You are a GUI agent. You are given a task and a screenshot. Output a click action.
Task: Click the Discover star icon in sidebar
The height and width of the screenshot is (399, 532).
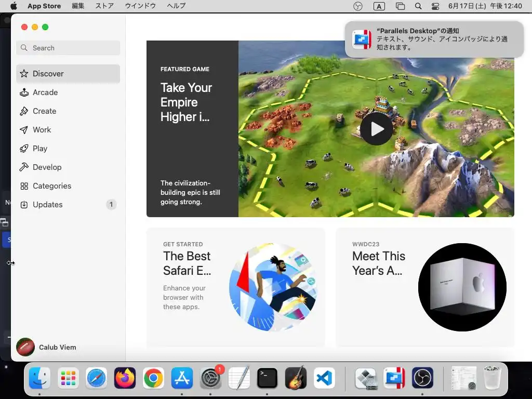point(24,73)
